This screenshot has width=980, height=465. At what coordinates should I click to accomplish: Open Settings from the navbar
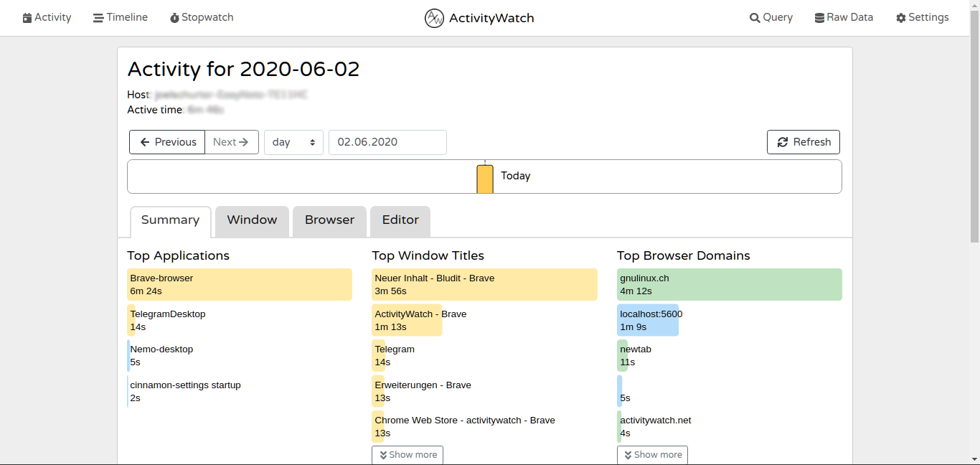(x=923, y=18)
